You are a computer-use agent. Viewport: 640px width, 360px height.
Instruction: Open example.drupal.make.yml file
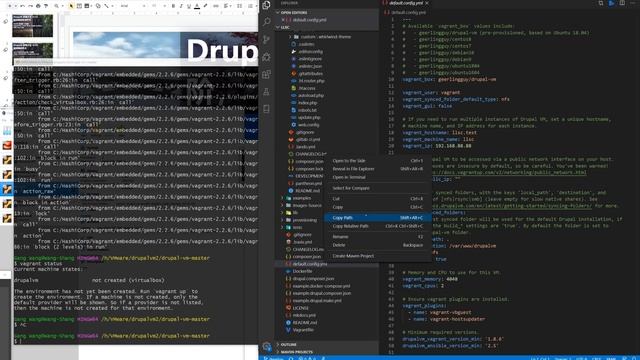(317, 300)
